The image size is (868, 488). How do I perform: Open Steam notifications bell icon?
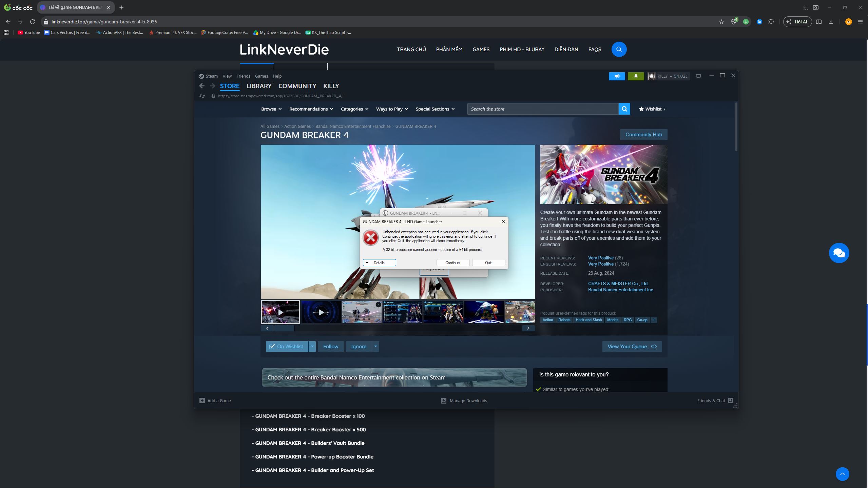point(636,76)
